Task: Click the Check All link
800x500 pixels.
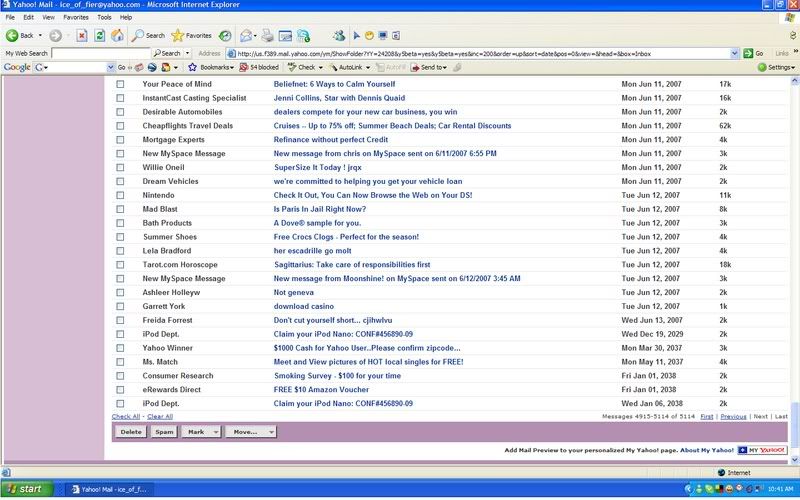Action: click(126, 417)
